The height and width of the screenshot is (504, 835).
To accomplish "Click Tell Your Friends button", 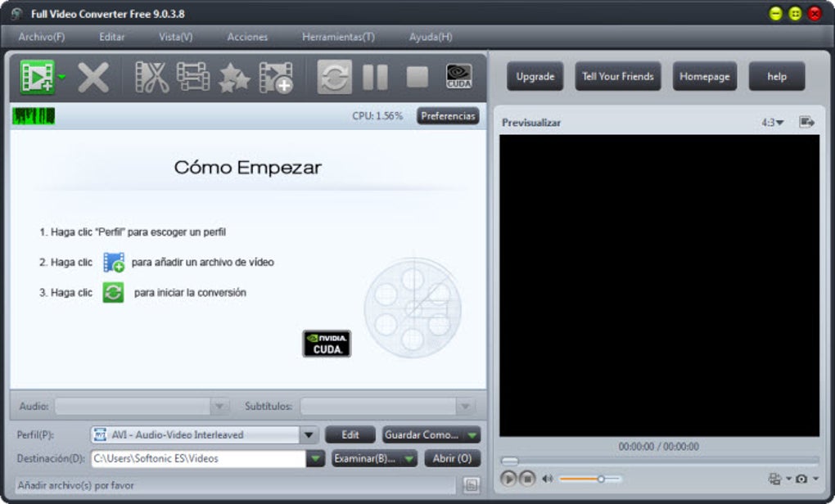I will (x=618, y=76).
